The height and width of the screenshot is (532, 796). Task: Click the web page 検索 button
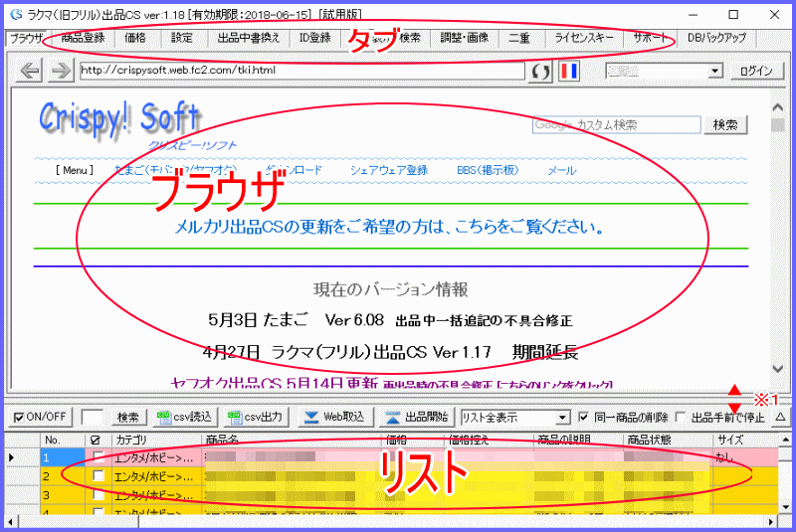pyautogui.click(x=725, y=124)
